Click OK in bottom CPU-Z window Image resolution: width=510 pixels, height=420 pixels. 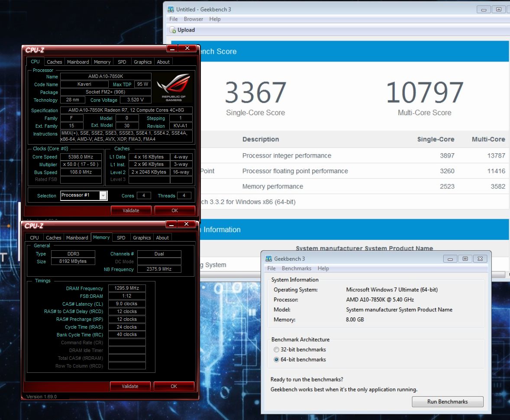[x=174, y=386]
